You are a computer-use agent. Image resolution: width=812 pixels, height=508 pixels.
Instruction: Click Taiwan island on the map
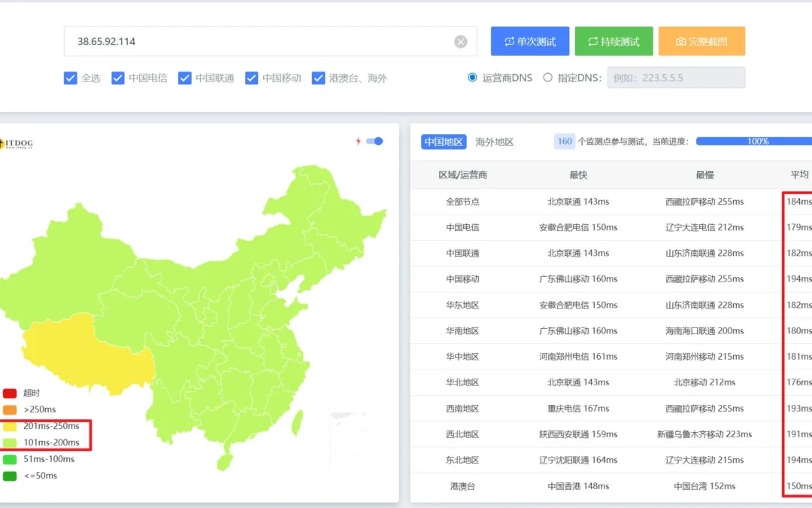(x=297, y=423)
